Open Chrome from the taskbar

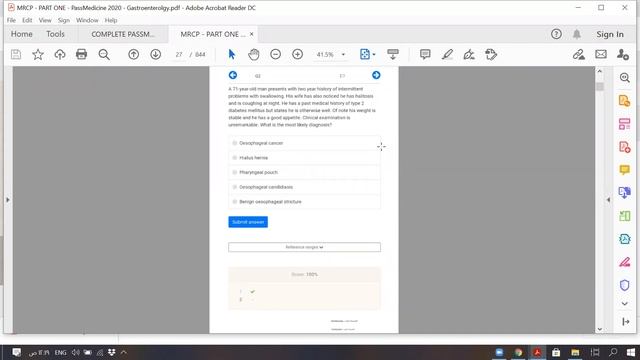(x=518, y=352)
